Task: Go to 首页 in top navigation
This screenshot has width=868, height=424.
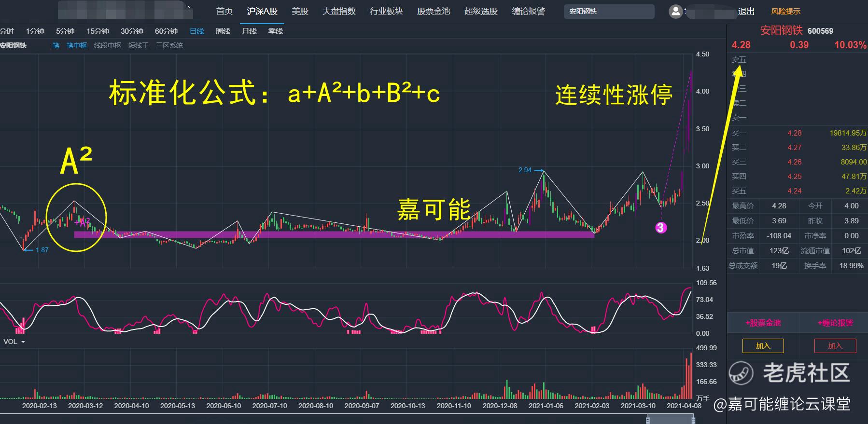Action: pos(224,11)
